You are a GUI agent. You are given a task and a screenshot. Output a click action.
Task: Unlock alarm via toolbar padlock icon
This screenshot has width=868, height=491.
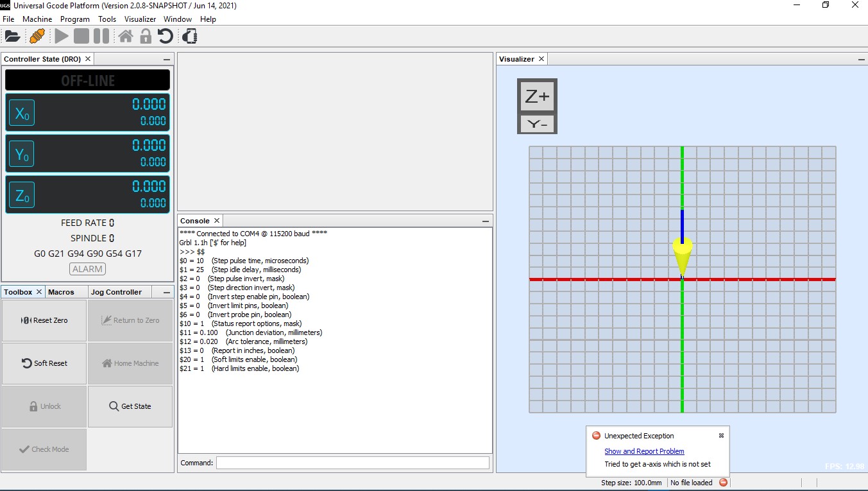click(x=146, y=36)
